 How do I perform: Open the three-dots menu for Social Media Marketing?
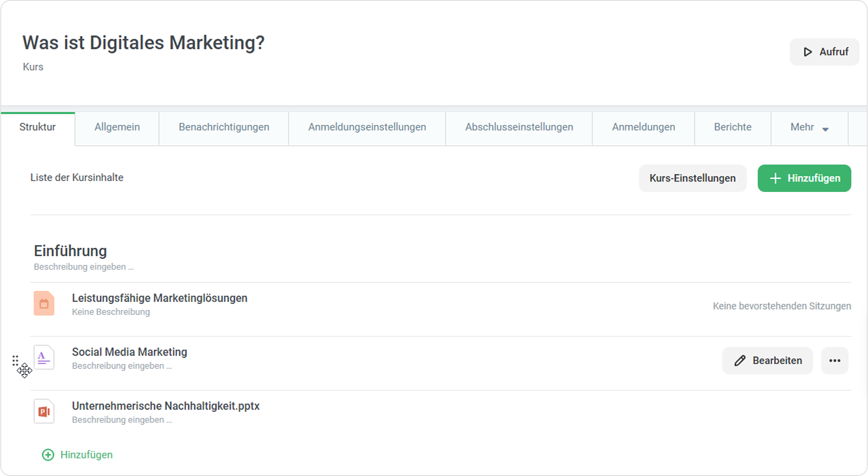tap(835, 361)
